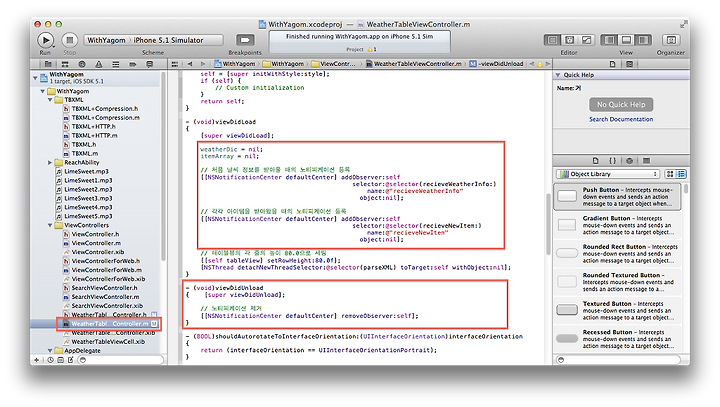Select the Gradient Button object

[x=617, y=225]
